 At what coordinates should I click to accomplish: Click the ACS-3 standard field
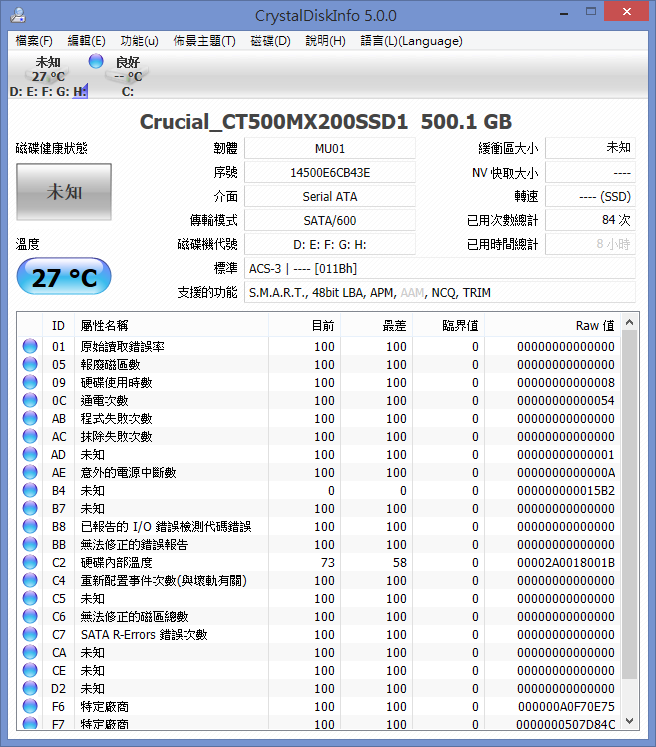pyautogui.click(x=440, y=269)
